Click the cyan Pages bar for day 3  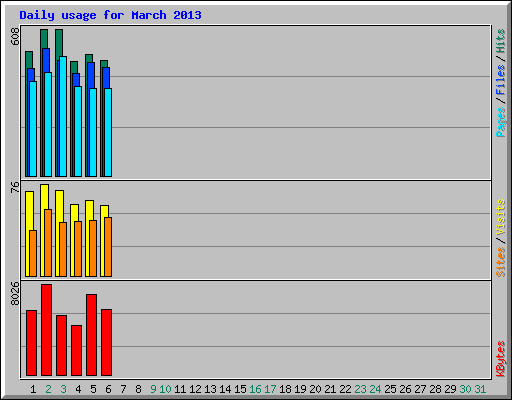(63, 116)
